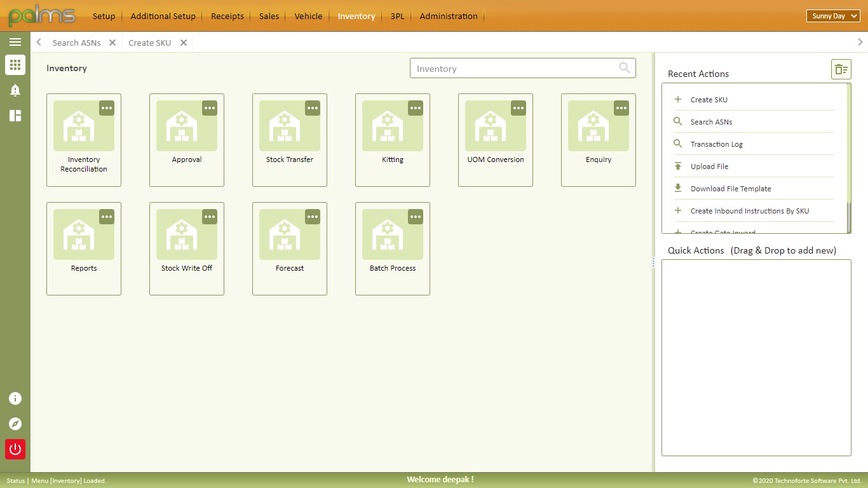
Task: Click the red power logout icon
Action: (x=15, y=449)
